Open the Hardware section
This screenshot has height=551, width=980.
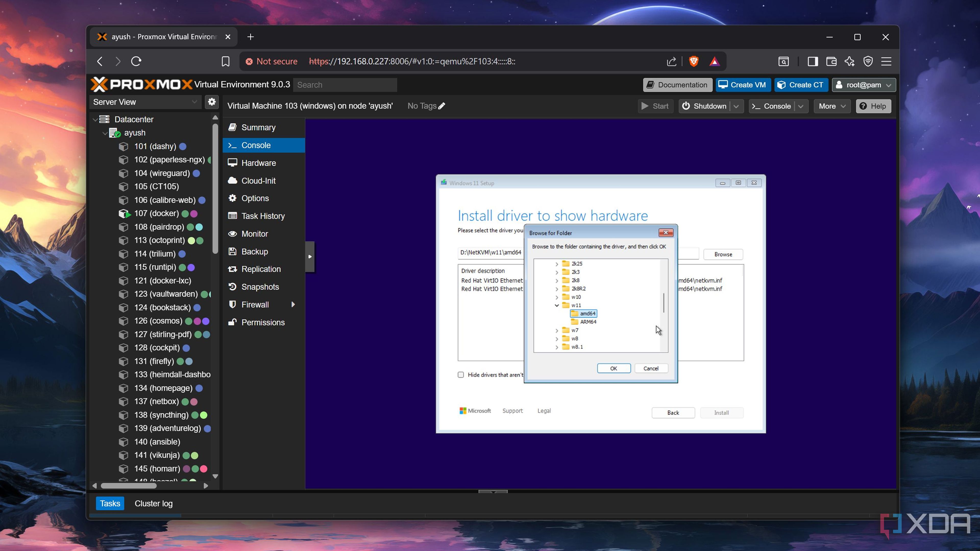264,163
